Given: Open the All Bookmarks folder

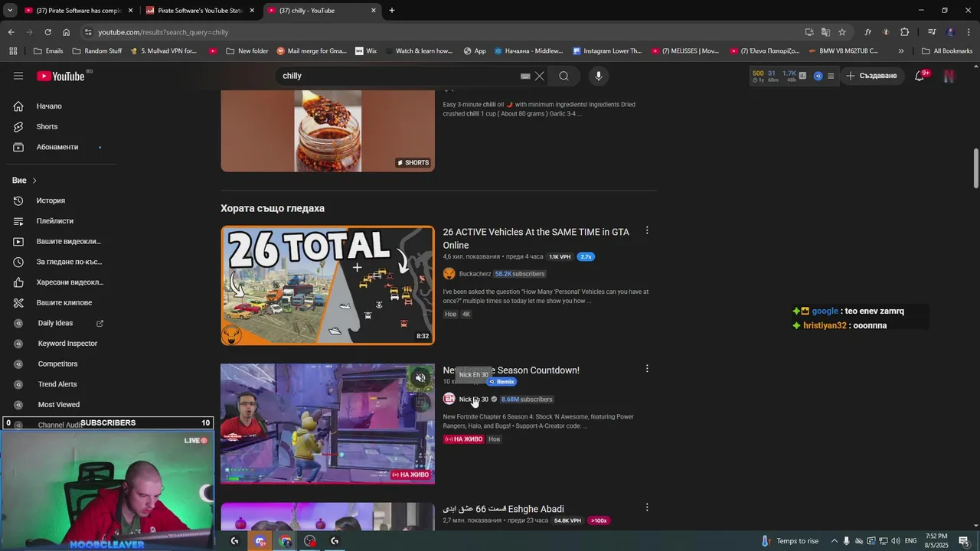Looking at the screenshot, I should 947,51.
